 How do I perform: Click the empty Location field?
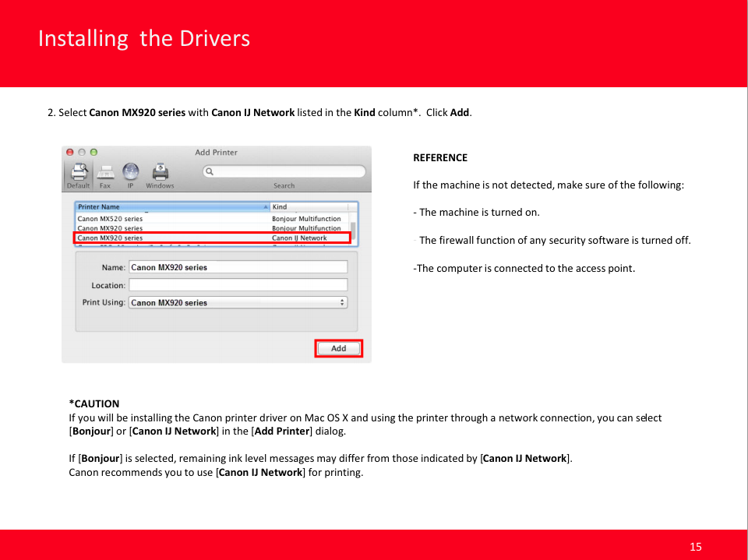pos(238,285)
